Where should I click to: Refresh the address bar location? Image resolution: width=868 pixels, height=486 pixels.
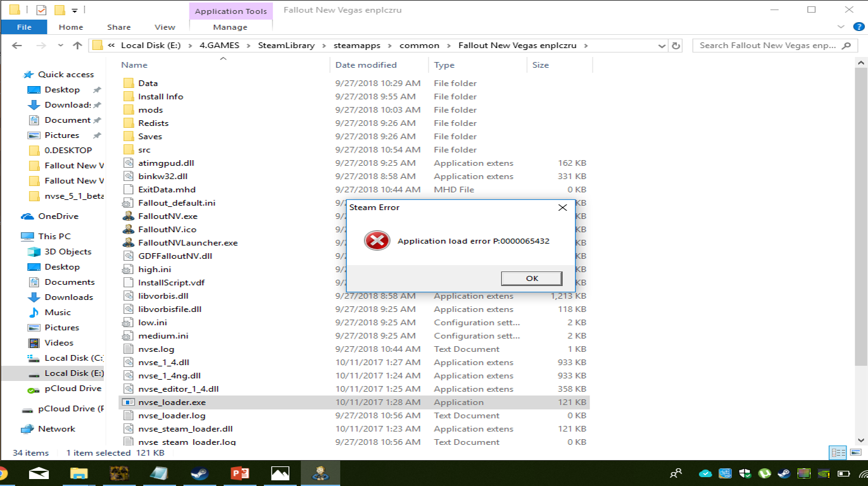676,46
